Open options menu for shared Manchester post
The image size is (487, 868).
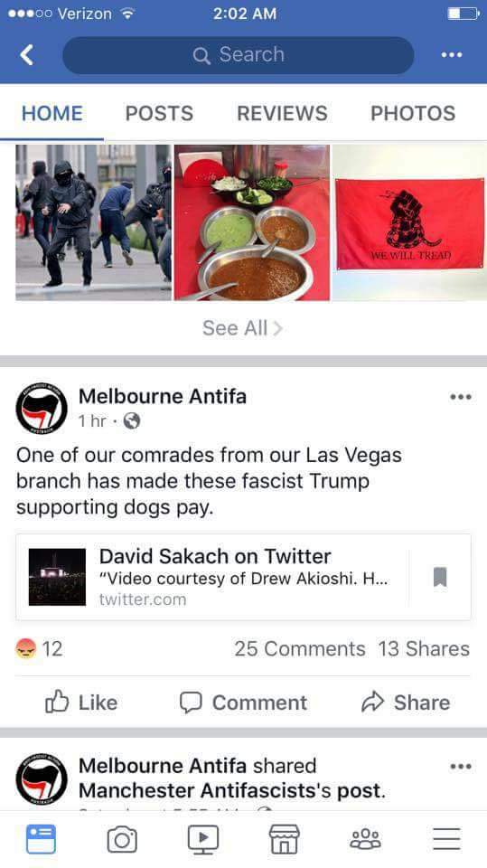(x=461, y=767)
